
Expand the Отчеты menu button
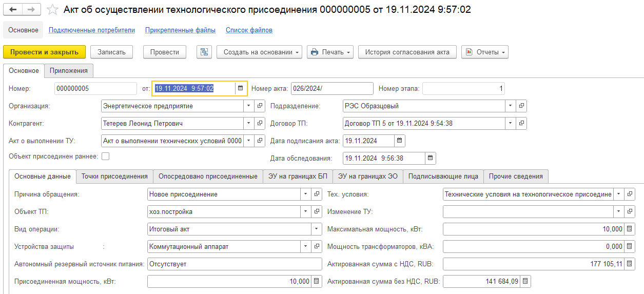click(x=484, y=52)
